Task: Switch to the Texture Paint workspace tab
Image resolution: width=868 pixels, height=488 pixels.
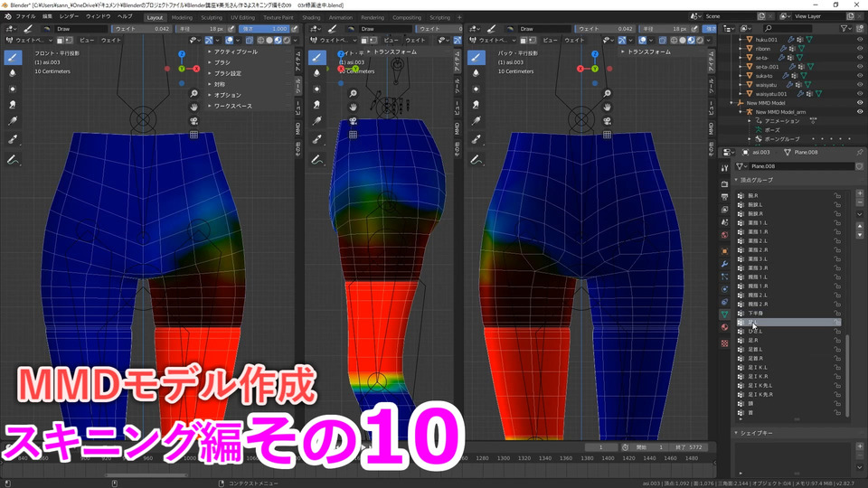Action: click(x=278, y=18)
